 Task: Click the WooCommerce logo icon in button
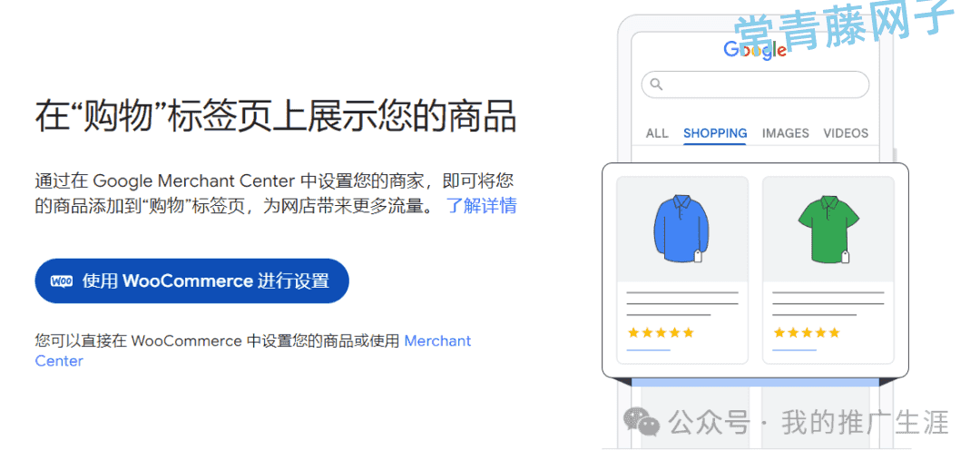point(62,281)
